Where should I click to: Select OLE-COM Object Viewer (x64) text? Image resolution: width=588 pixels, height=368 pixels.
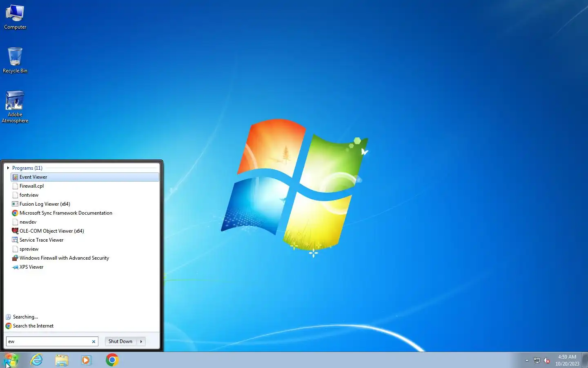(x=52, y=231)
